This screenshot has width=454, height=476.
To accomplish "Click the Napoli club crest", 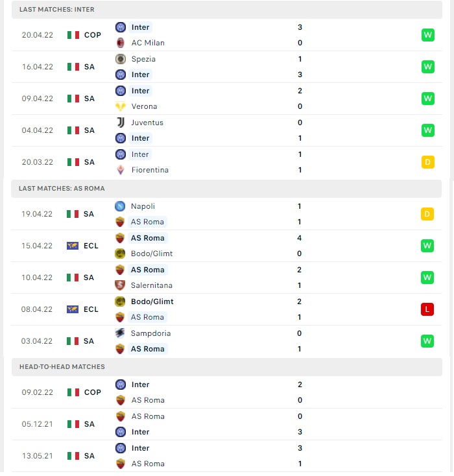I will pyautogui.click(x=120, y=206).
